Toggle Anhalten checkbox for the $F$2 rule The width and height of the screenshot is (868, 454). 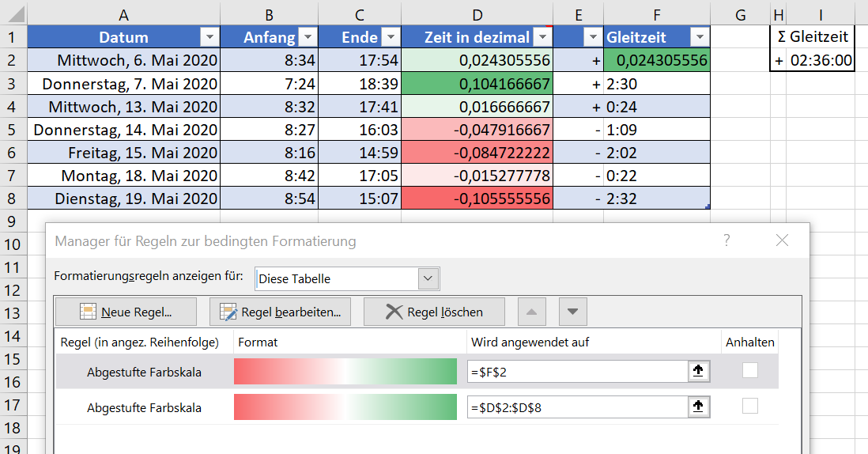(x=750, y=370)
